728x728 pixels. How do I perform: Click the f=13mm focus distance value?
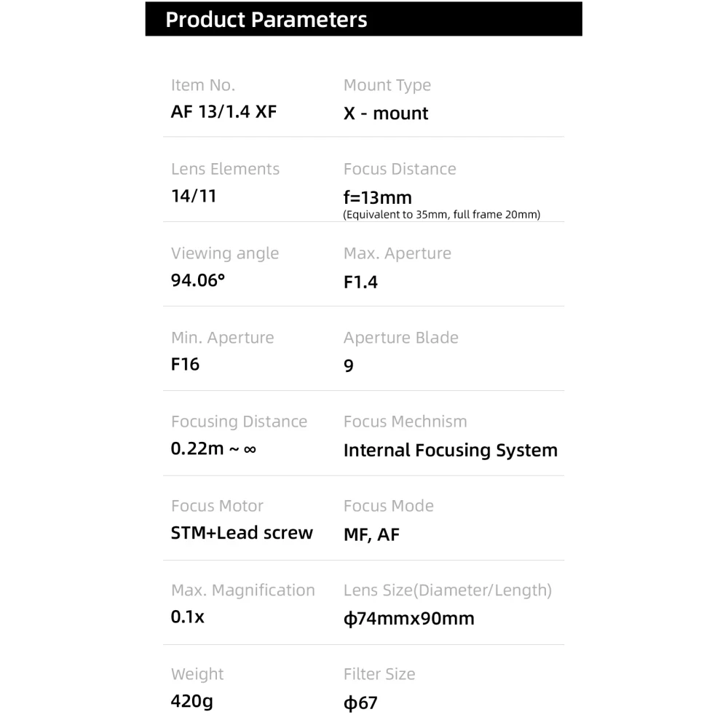[x=377, y=197]
